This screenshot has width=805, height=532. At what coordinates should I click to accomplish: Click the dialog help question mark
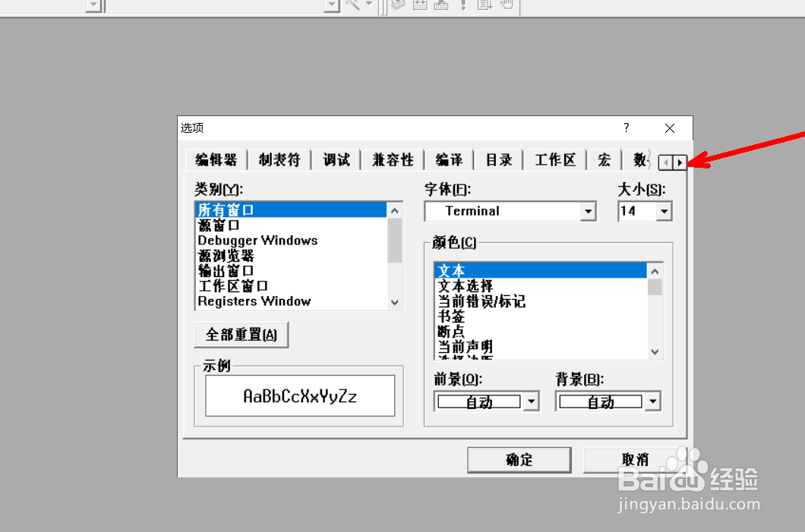pos(626,127)
